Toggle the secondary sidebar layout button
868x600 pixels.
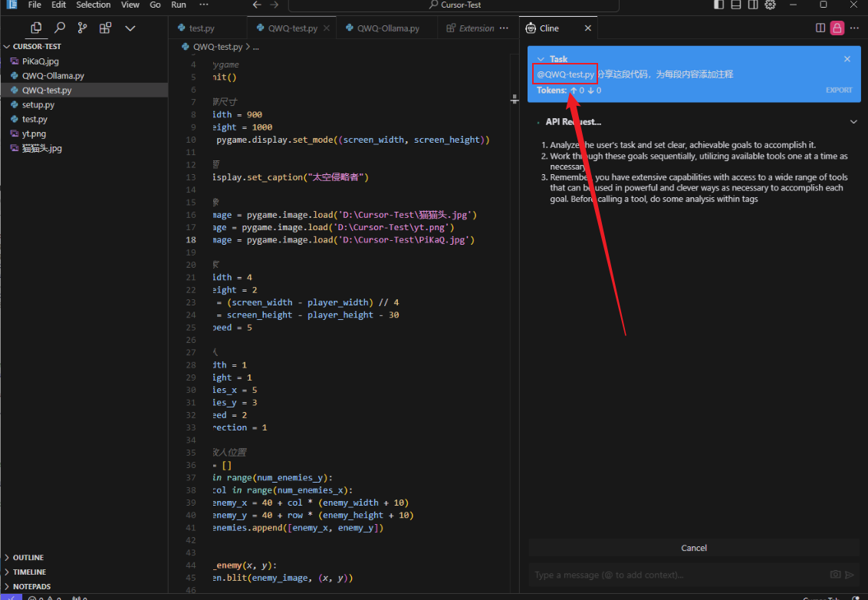753,5
